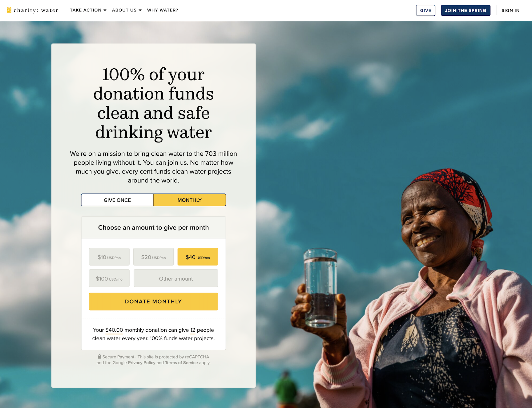Screen dimensions: 532x408
Task: Open the Sign In link
Action: point(510,10)
